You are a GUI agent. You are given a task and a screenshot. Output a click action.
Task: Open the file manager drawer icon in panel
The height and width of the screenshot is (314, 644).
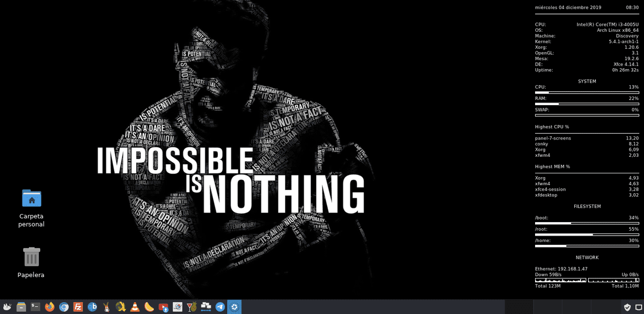coord(21,307)
